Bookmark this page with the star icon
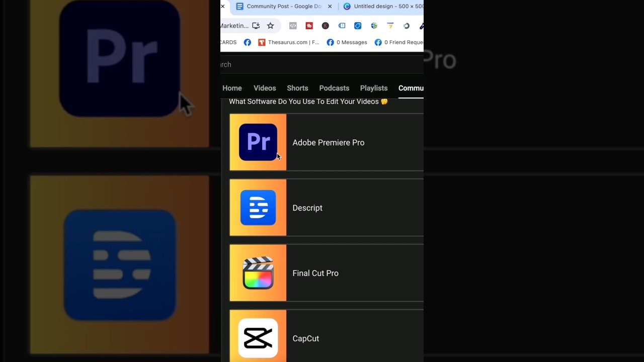Image resolution: width=644 pixels, height=362 pixels. click(270, 26)
